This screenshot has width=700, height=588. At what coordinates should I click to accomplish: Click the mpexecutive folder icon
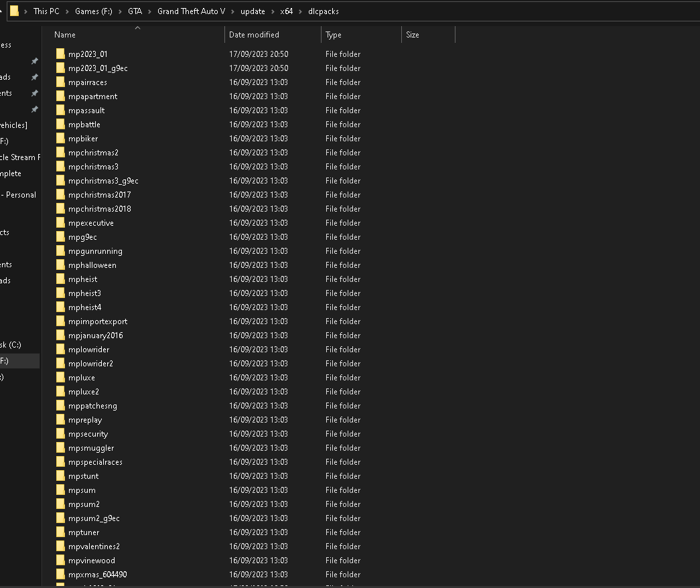(x=60, y=223)
